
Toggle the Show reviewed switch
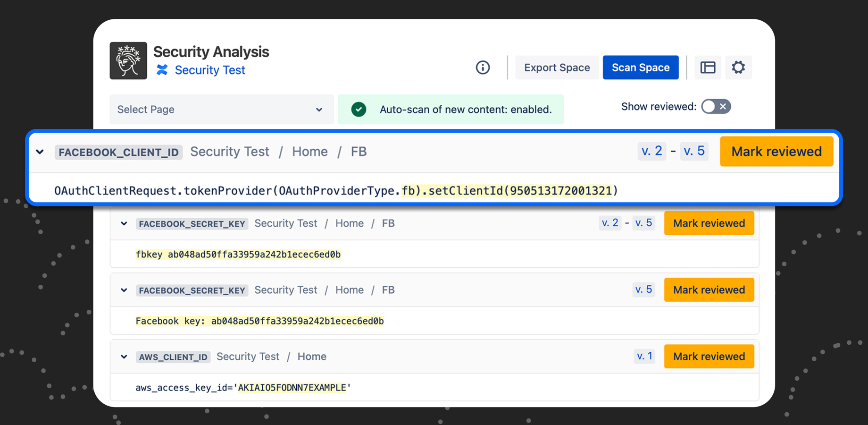point(716,107)
